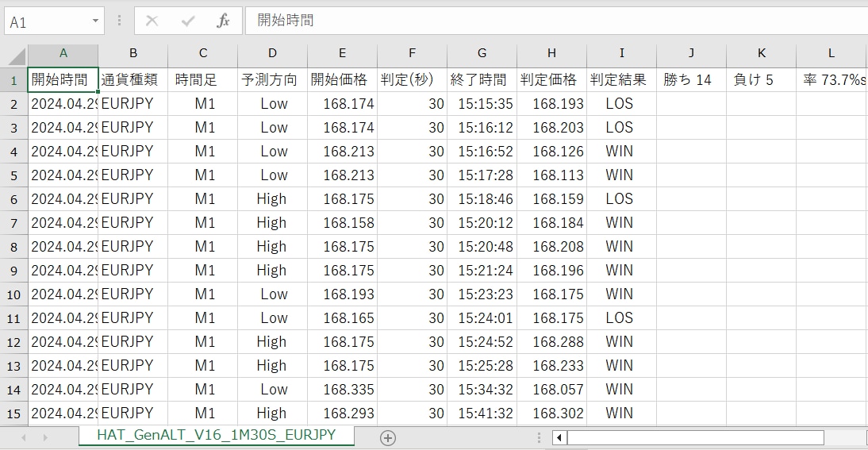Click M1 cell in row 9
Image resolution: width=868 pixels, height=450 pixels.
(x=202, y=270)
